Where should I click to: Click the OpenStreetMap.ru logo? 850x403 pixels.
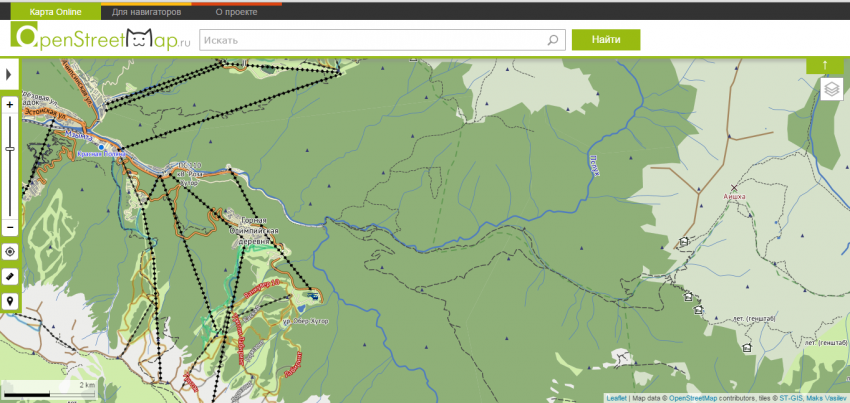coord(100,39)
